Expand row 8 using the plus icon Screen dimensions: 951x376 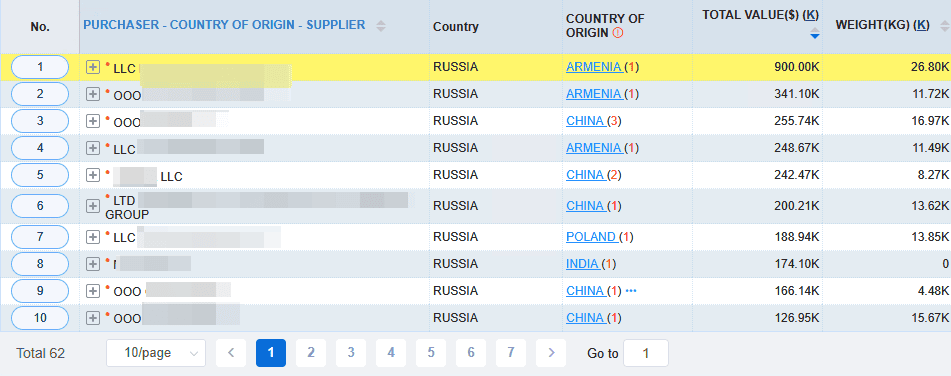pos(93,264)
